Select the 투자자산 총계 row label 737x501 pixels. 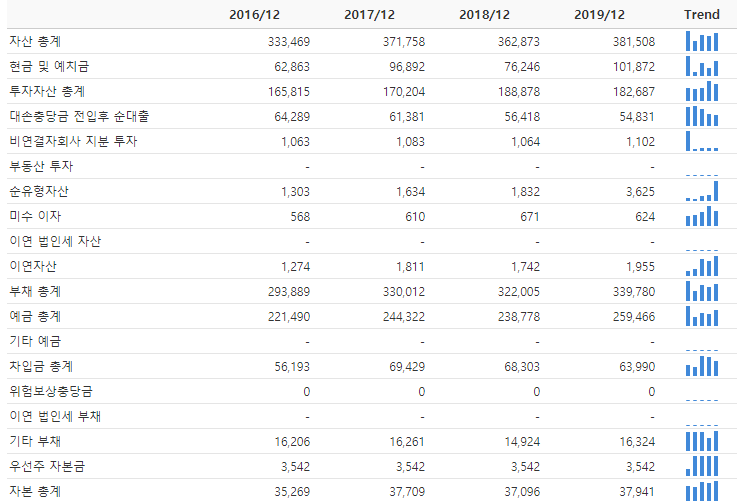coord(47,91)
